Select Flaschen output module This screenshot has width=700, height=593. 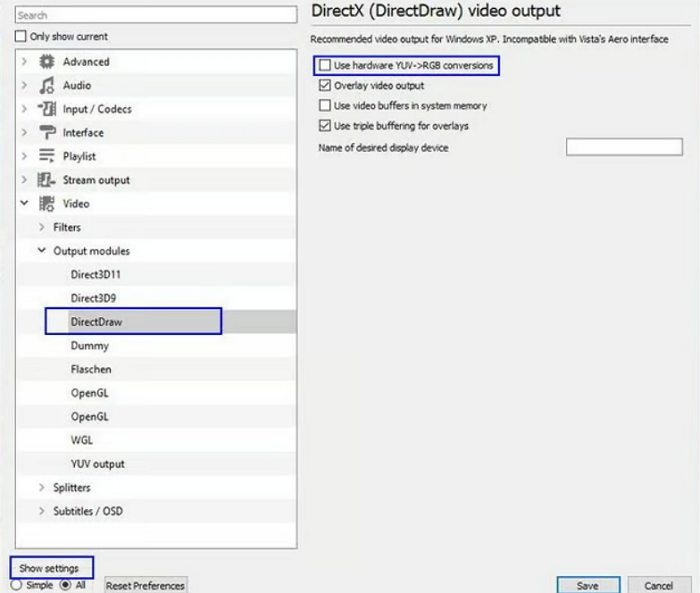pyautogui.click(x=91, y=369)
